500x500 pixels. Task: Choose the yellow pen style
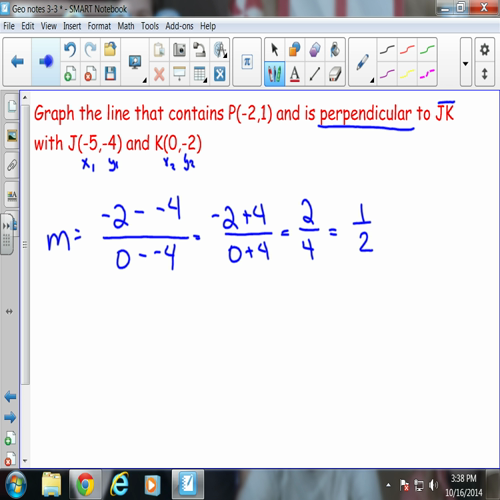coord(407,74)
